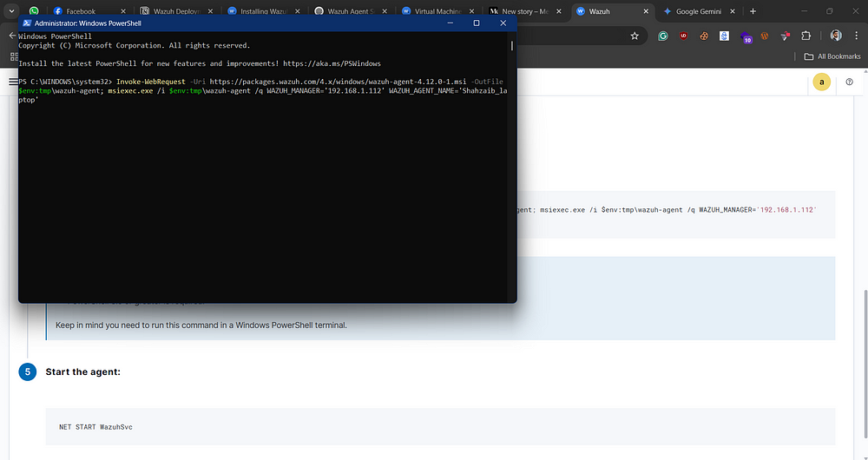
Task: Open the tab search dropdown arrow
Action: coord(11,11)
